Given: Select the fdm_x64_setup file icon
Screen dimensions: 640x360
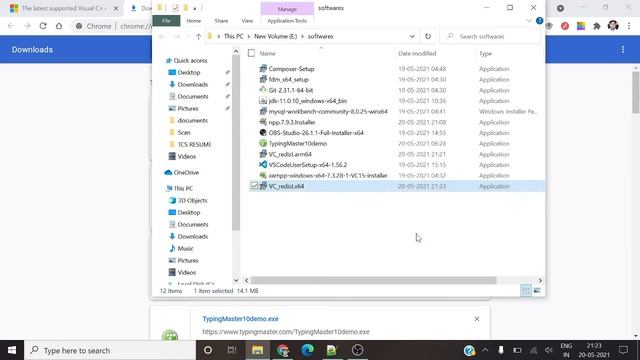Looking at the screenshot, I should pos(263,79).
